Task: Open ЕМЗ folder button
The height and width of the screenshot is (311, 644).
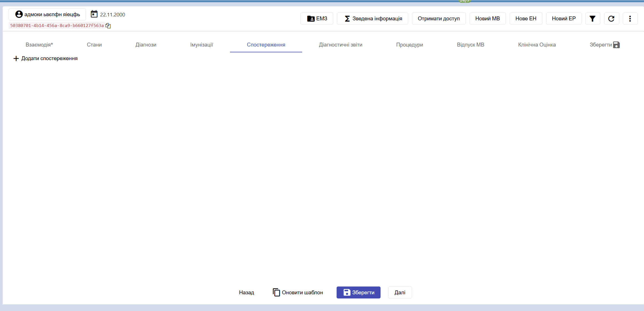Action: pos(317,19)
